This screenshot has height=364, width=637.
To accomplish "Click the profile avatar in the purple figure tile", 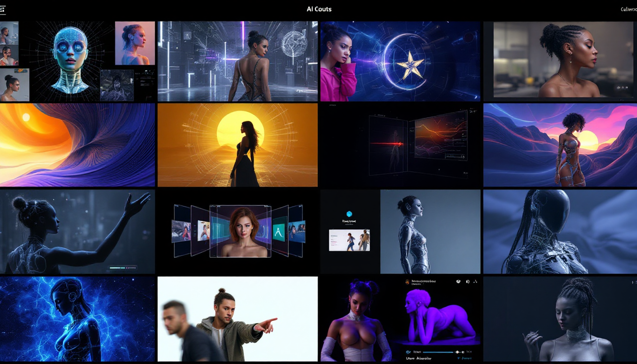I will tap(407, 282).
